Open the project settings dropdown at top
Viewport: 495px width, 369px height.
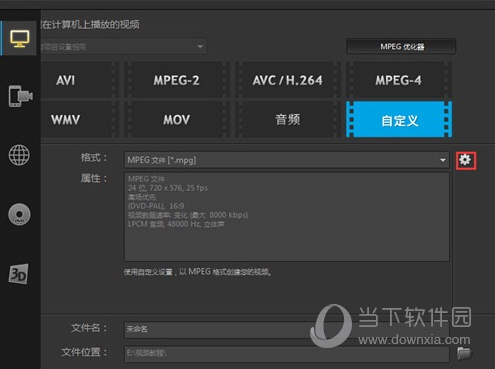tap(123, 47)
